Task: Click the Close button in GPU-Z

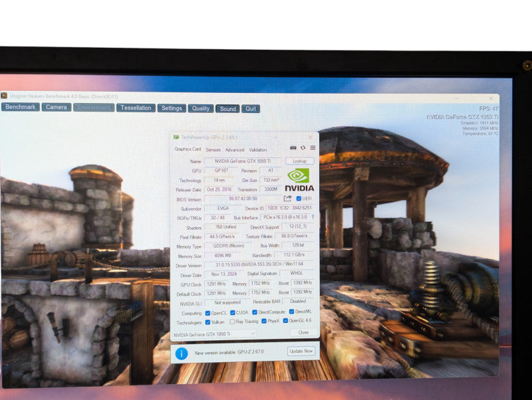Action: [x=303, y=332]
